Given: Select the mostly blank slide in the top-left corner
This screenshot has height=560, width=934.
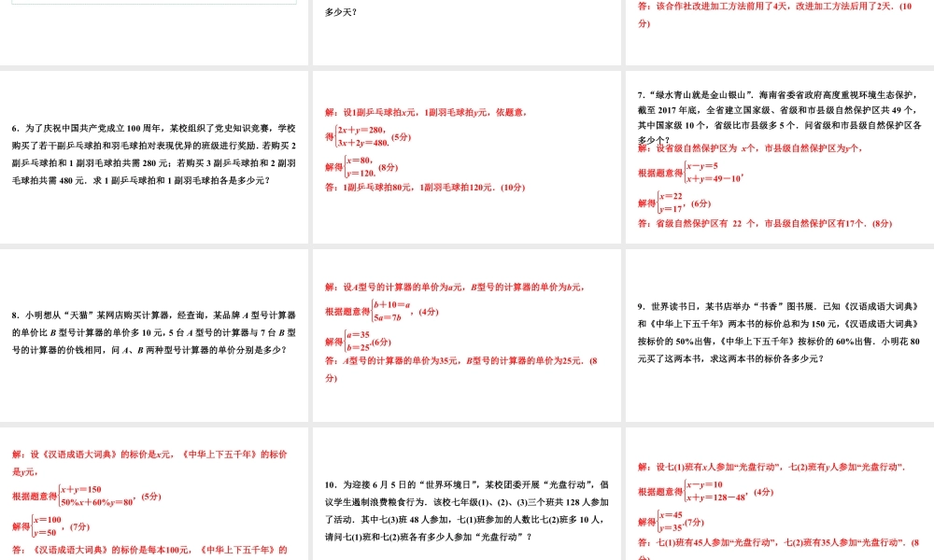Looking at the screenshot, I should click(x=154, y=32).
